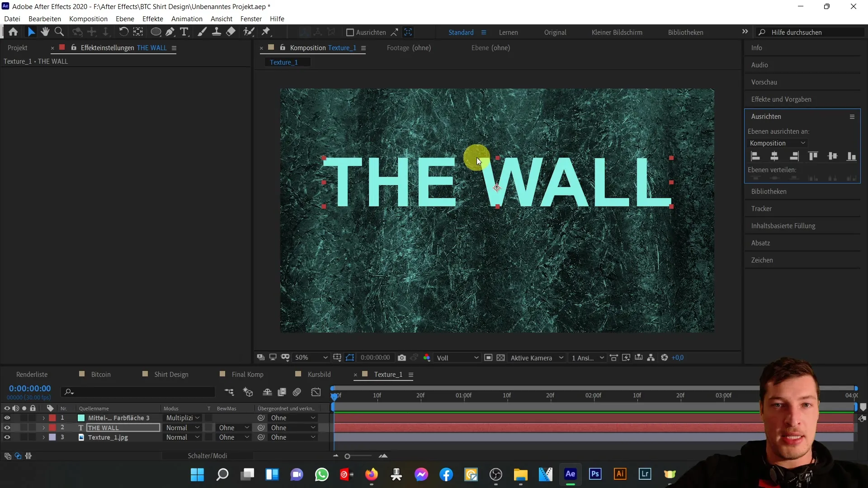This screenshot has height=488, width=868.
Task: Switch to the Shirt Design timeline tab
Action: pyautogui.click(x=171, y=375)
